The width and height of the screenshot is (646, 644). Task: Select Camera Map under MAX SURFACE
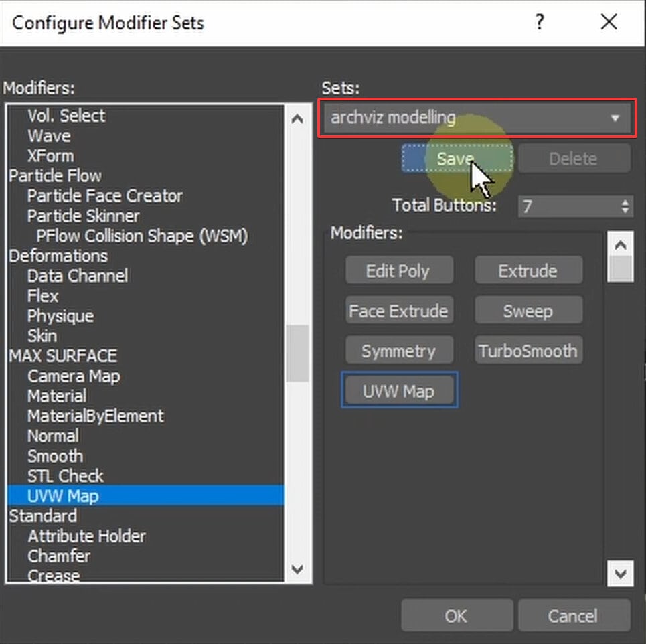coord(74,376)
